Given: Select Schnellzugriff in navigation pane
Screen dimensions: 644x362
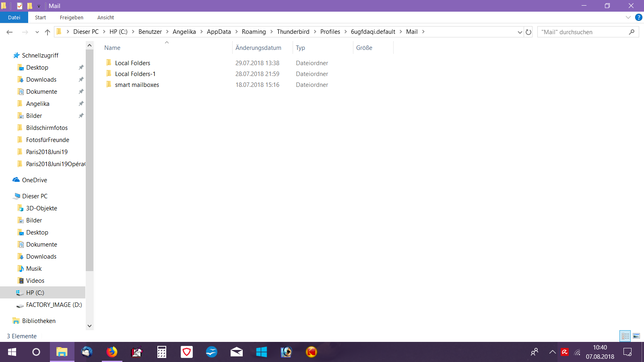Looking at the screenshot, I should 40,56.
